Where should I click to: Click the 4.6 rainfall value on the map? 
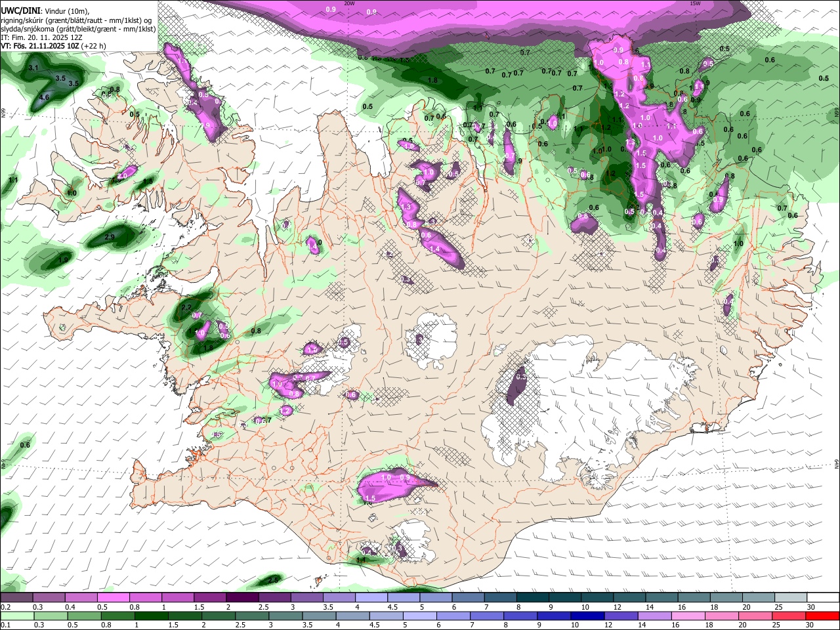(45, 97)
